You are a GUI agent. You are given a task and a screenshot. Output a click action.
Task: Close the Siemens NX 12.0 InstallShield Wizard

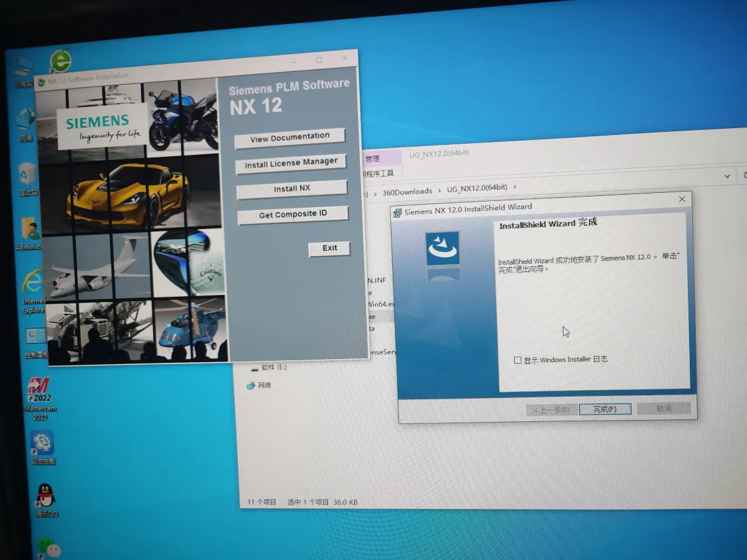click(x=682, y=199)
